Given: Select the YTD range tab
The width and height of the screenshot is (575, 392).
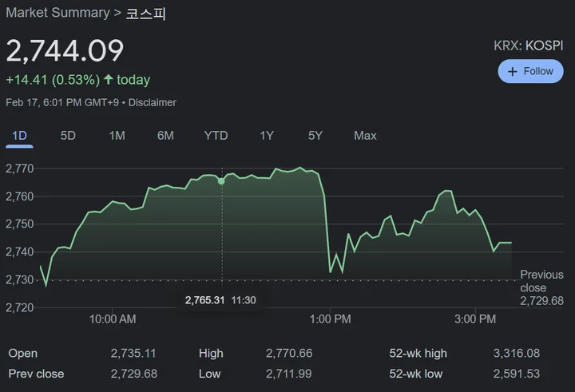Looking at the screenshot, I should (216, 136).
